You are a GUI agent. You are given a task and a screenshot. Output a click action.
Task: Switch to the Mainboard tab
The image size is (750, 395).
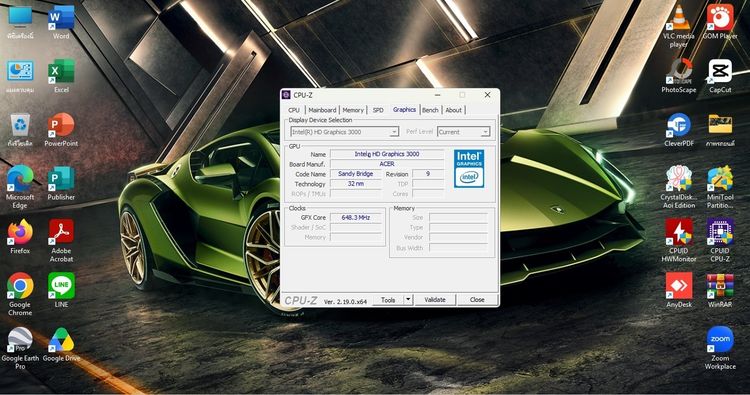322,110
